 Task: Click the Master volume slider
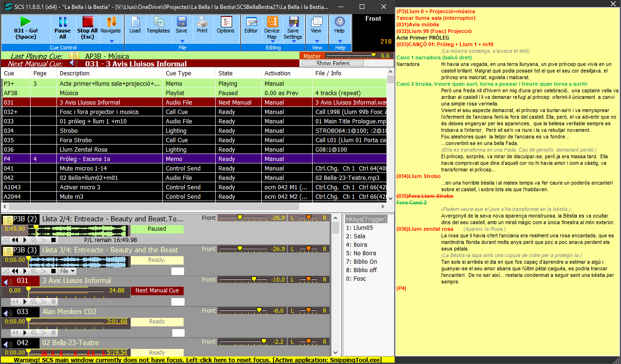click(374, 56)
